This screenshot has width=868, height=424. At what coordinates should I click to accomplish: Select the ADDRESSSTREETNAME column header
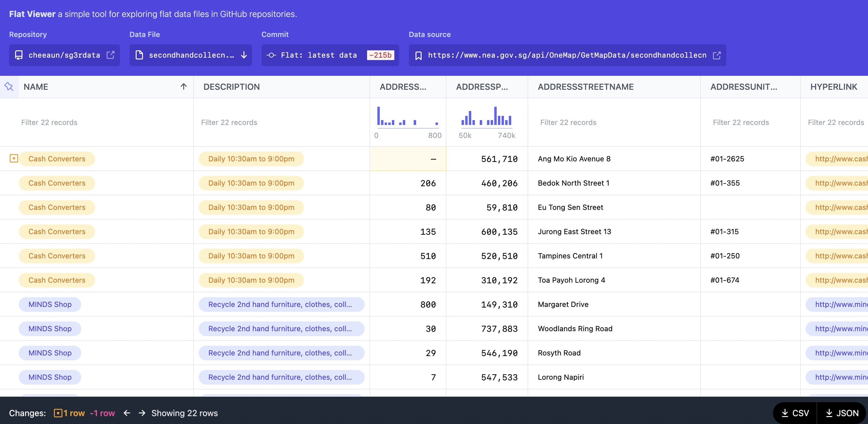click(x=585, y=87)
